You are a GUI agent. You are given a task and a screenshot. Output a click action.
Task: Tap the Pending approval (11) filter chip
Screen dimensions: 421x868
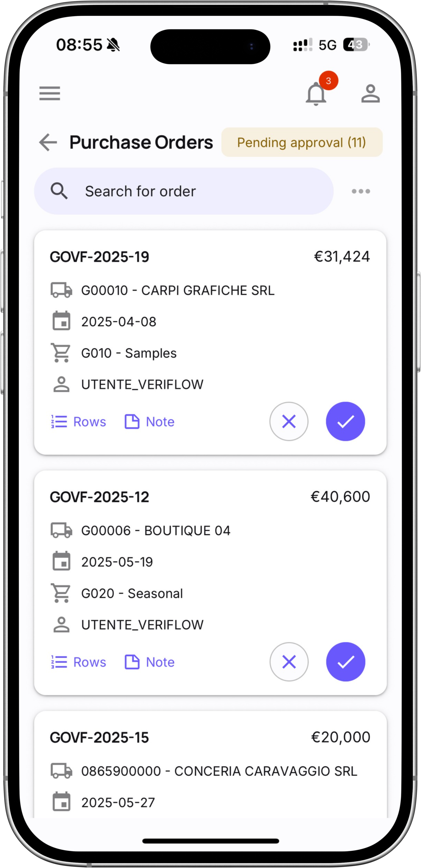(x=302, y=142)
